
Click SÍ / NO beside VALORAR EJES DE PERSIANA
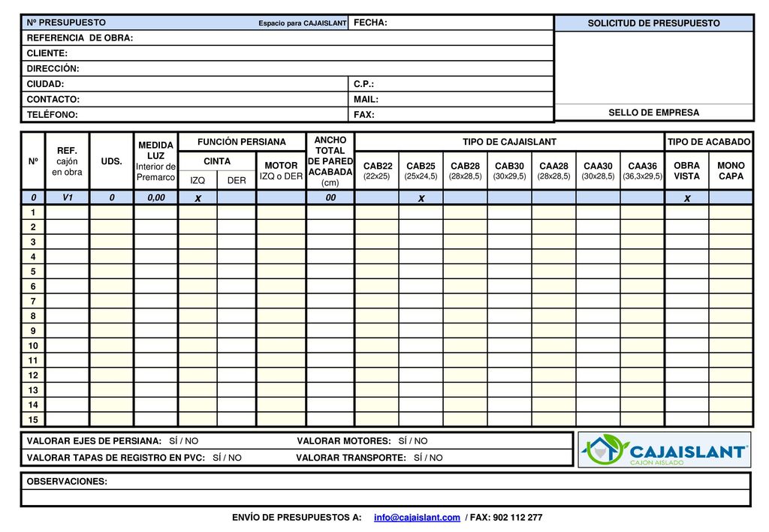pyautogui.click(x=184, y=441)
